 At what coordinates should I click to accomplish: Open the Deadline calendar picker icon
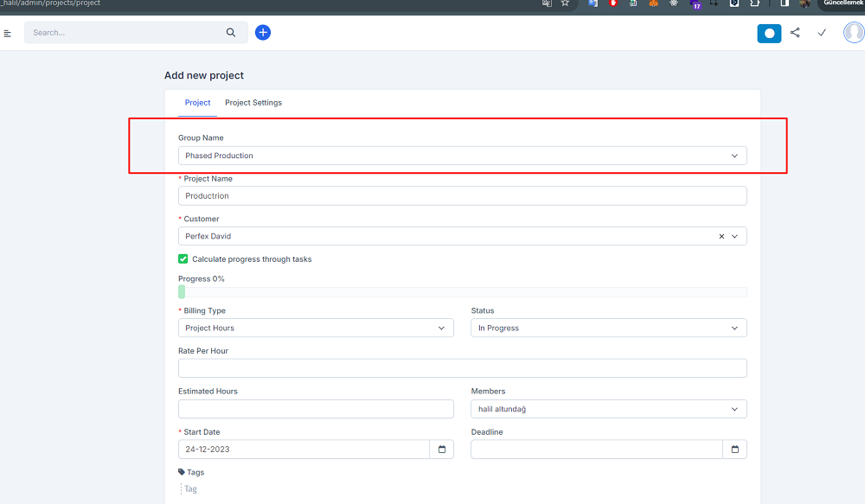pyautogui.click(x=734, y=449)
